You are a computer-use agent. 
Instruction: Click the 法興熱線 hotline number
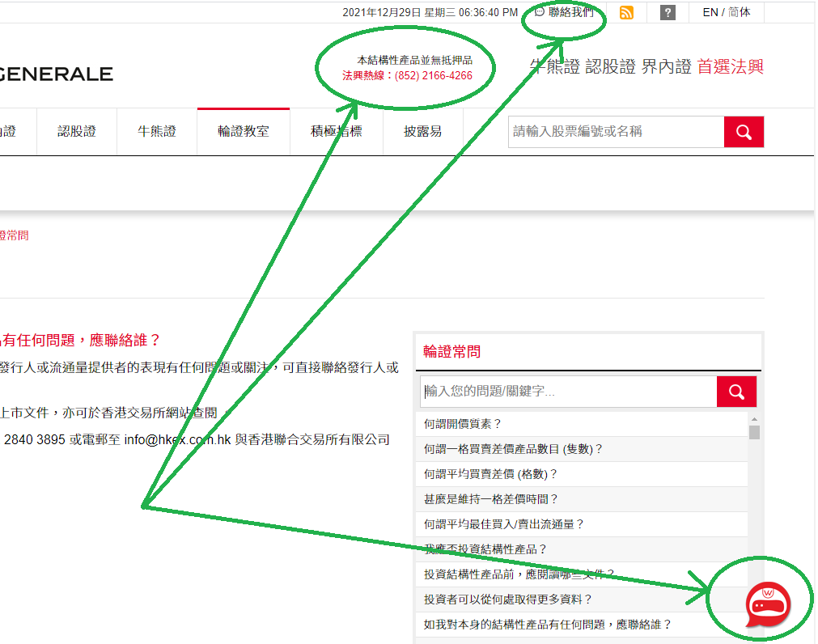(434, 75)
